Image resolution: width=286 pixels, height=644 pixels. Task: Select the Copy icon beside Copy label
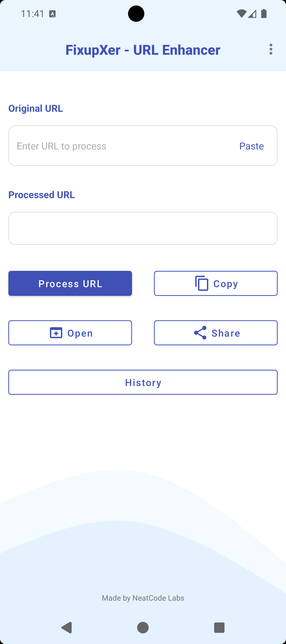[201, 283]
